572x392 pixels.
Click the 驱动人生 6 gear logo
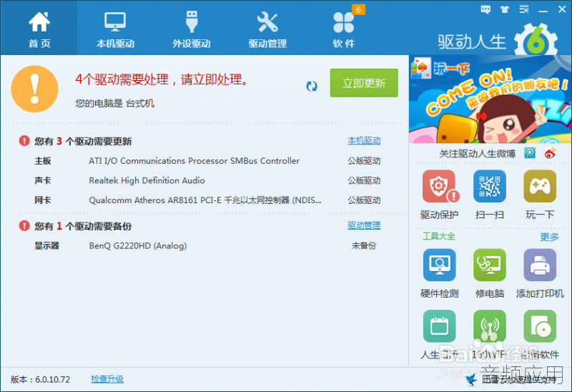536,39
